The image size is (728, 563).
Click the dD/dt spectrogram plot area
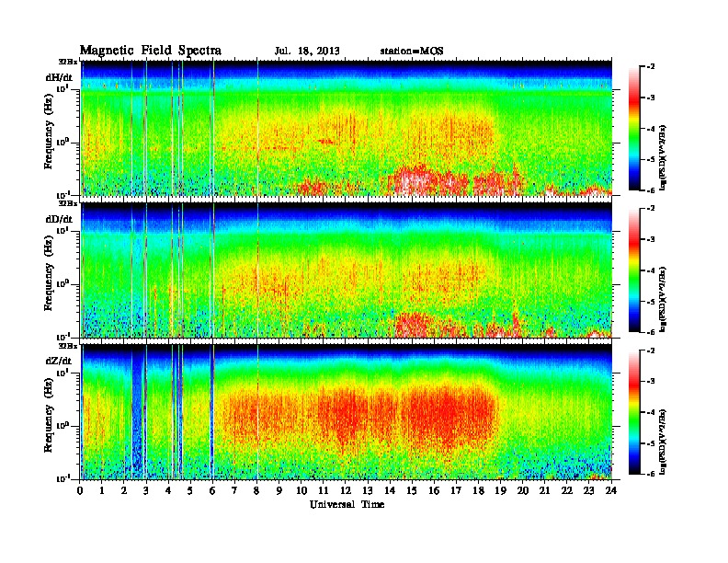click(x=347, y=270)
